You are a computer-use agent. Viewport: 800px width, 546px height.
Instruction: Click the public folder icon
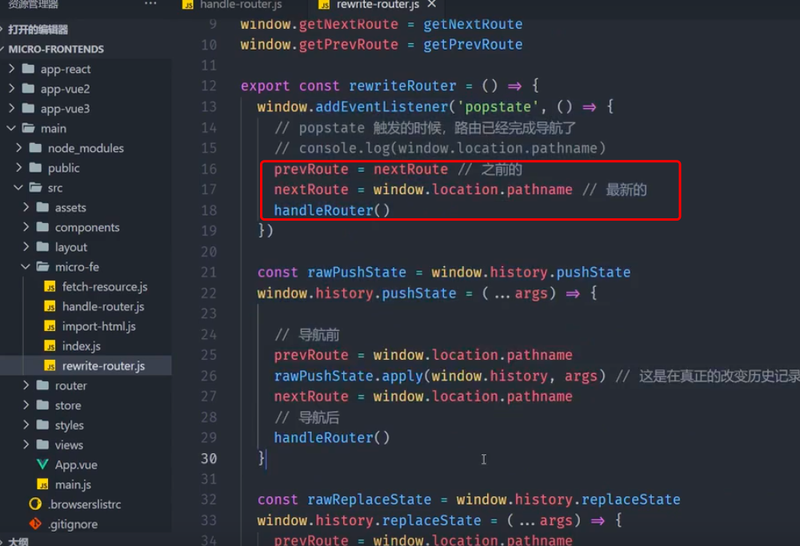[x=36, y=168]
